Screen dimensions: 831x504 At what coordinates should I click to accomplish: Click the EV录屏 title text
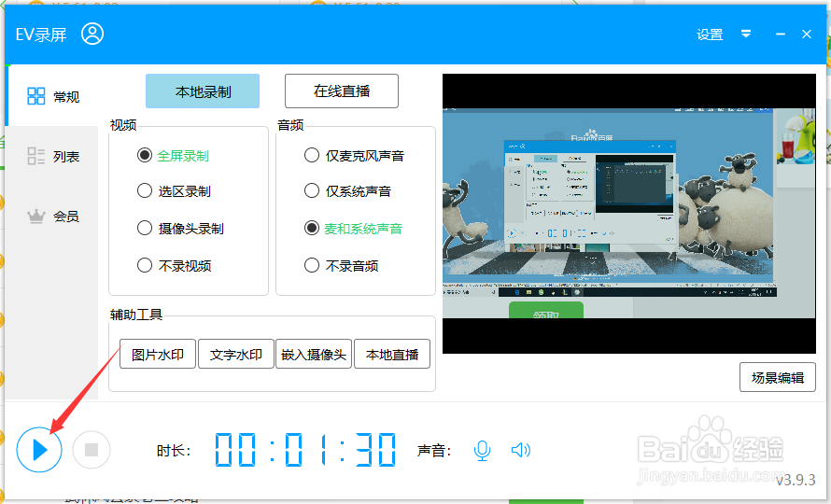41,35
